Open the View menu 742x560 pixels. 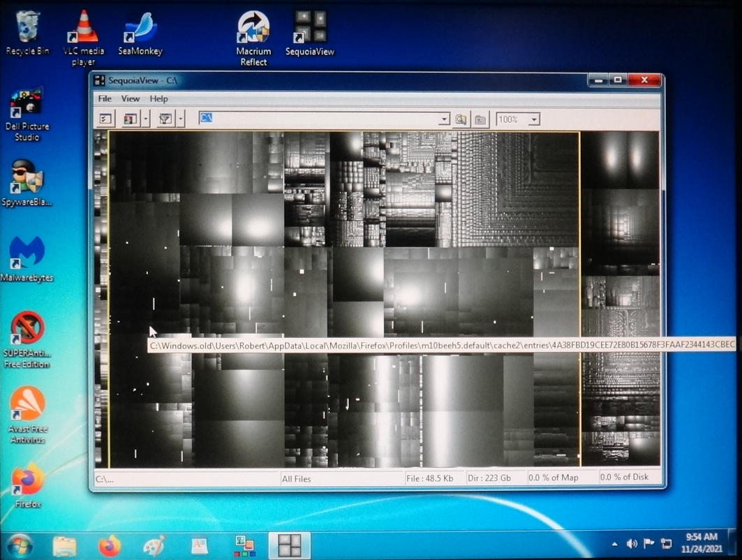130,98
